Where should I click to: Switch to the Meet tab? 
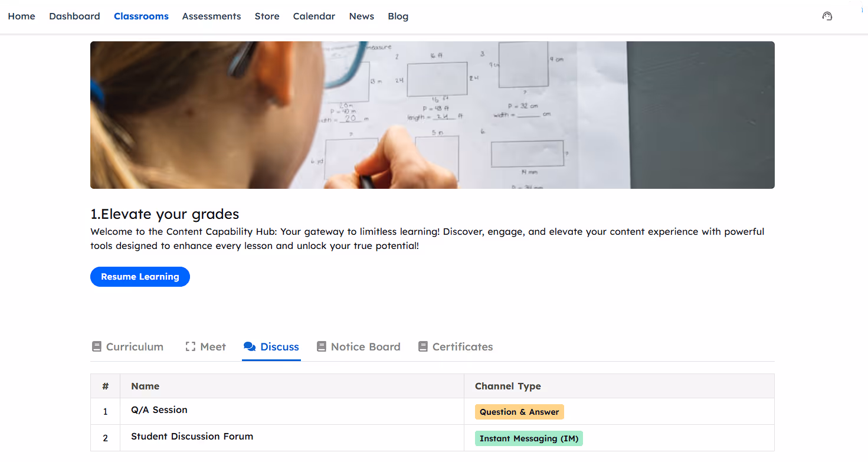tap(205, 346)
